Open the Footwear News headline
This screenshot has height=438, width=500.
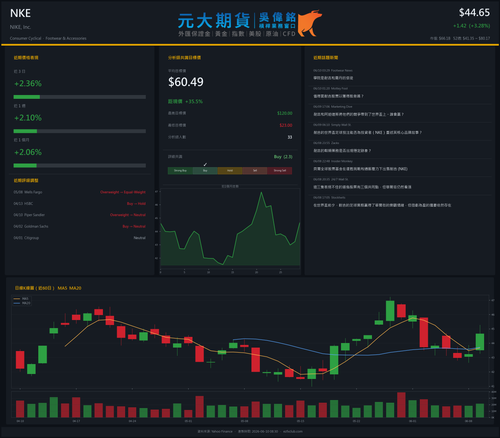[x=333, y=78]
